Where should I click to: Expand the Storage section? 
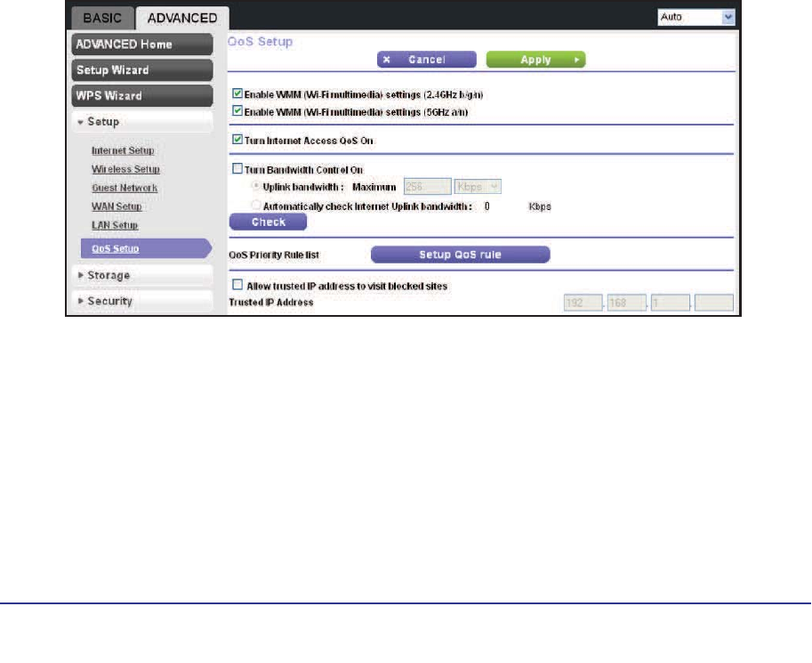pyautogui.click(x=142, y=275)
